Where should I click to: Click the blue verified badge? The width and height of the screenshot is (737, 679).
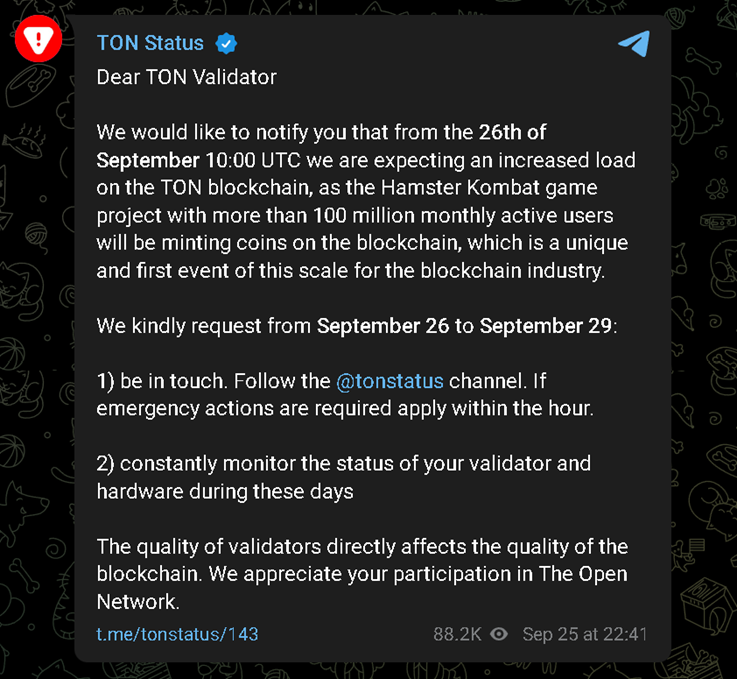[227, 43]
